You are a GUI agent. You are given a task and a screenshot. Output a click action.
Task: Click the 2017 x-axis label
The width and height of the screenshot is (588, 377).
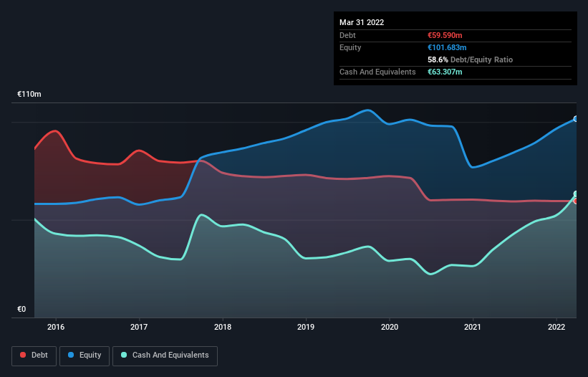[139, 327]
